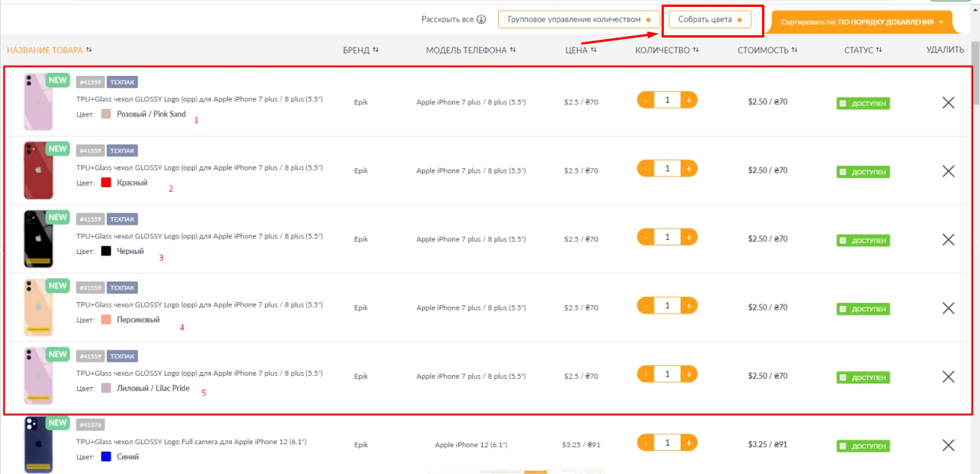The height and width of the screenshot is (474, 980).
Task: Sort by Бренд column header
Action: tap(360, 50)
